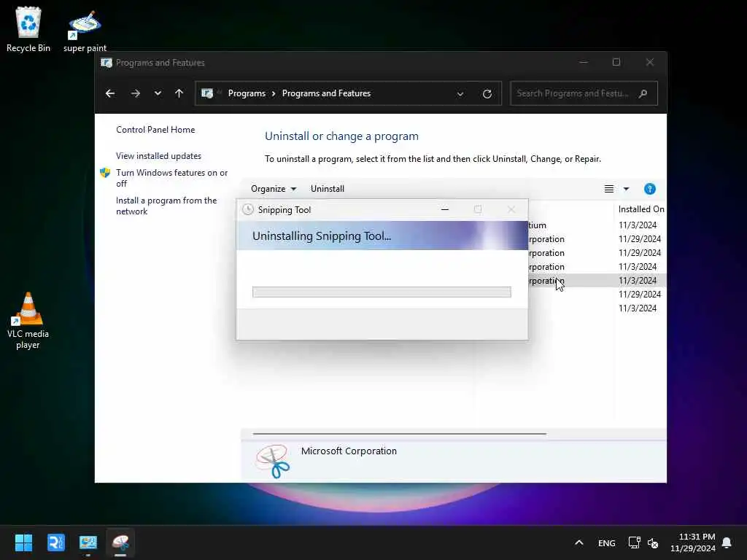Open View installed updates link
The height and width of the screenshot is (560, 747).
[158, 156]
